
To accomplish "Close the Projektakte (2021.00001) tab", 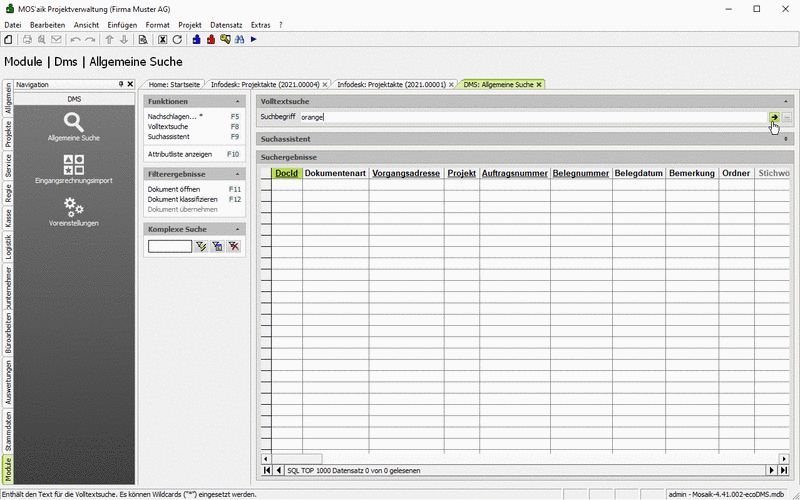I will coord(451,85).
